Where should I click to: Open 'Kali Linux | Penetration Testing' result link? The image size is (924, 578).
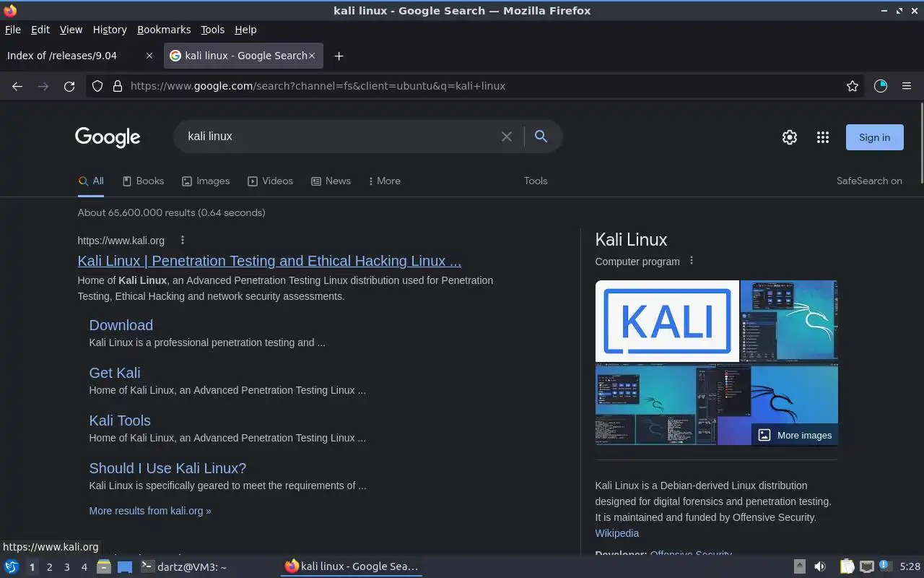click(269, 261)
